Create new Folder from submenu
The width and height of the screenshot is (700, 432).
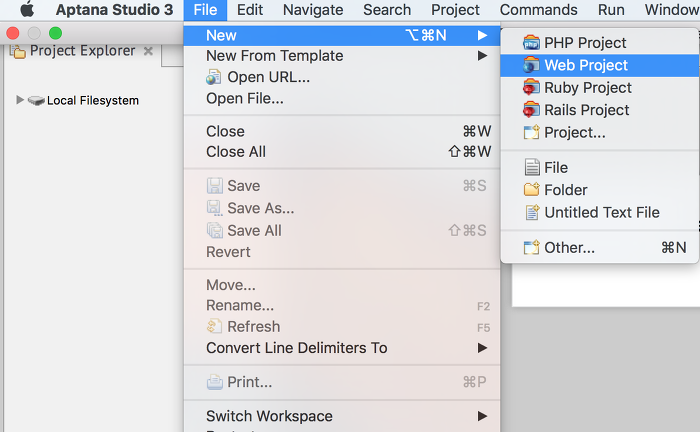click(x=600, y=190)
